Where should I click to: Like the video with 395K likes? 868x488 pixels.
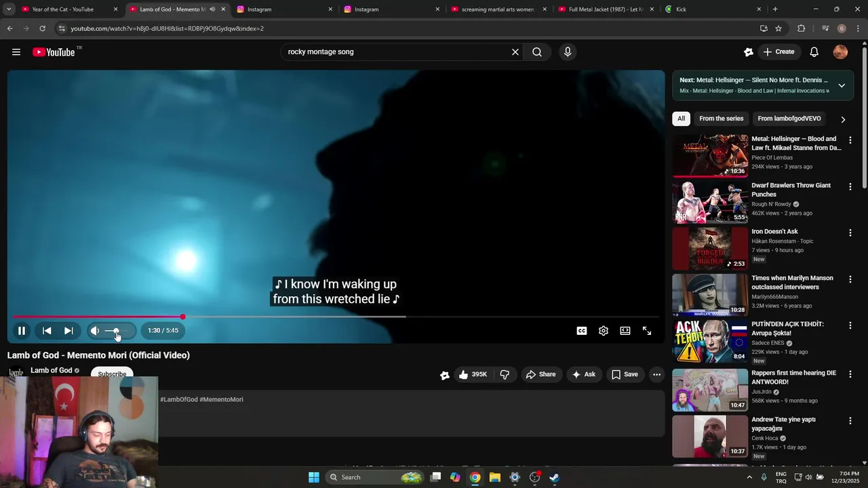(473, 374)
